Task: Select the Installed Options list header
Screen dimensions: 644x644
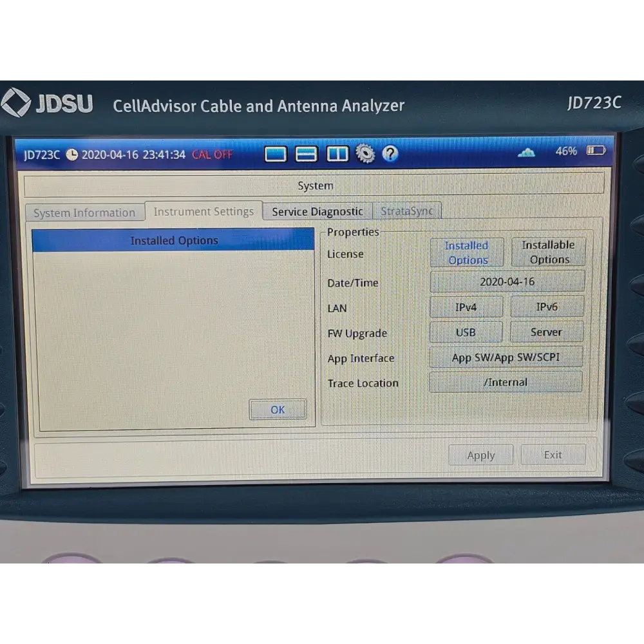Action: point(173,240)
